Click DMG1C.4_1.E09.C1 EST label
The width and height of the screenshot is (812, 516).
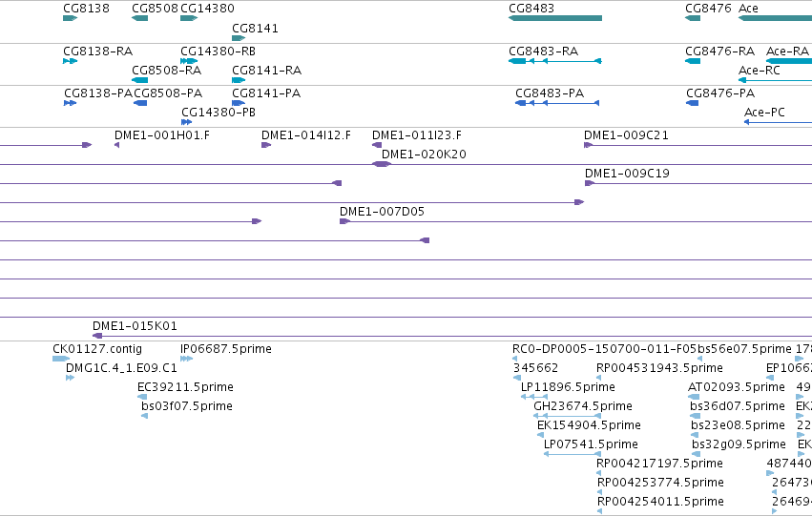tap(121, 368)
